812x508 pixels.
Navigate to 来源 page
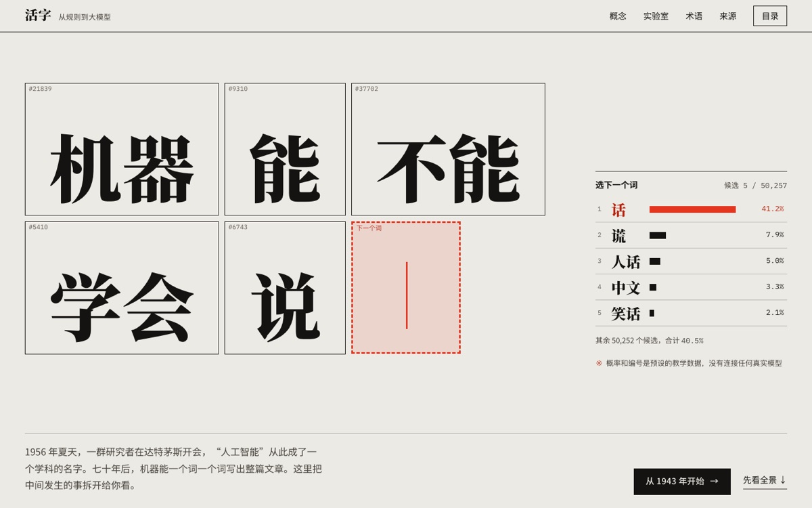coord(728,16)
